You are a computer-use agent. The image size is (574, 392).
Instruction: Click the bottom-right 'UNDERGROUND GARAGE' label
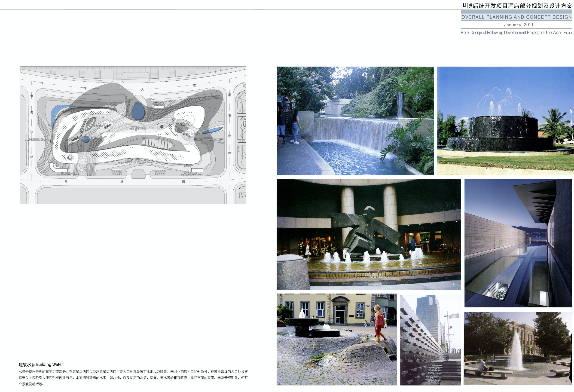(191, 175)
